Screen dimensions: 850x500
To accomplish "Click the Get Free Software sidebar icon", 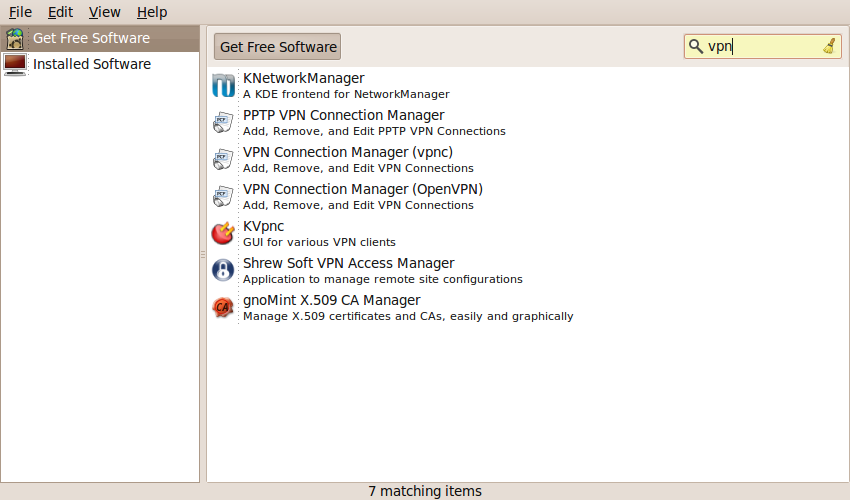I will [x=15, y=39].
